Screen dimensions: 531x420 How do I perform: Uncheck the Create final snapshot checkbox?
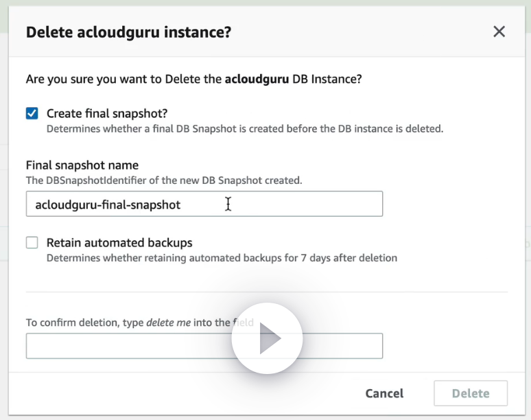point(32,114)
